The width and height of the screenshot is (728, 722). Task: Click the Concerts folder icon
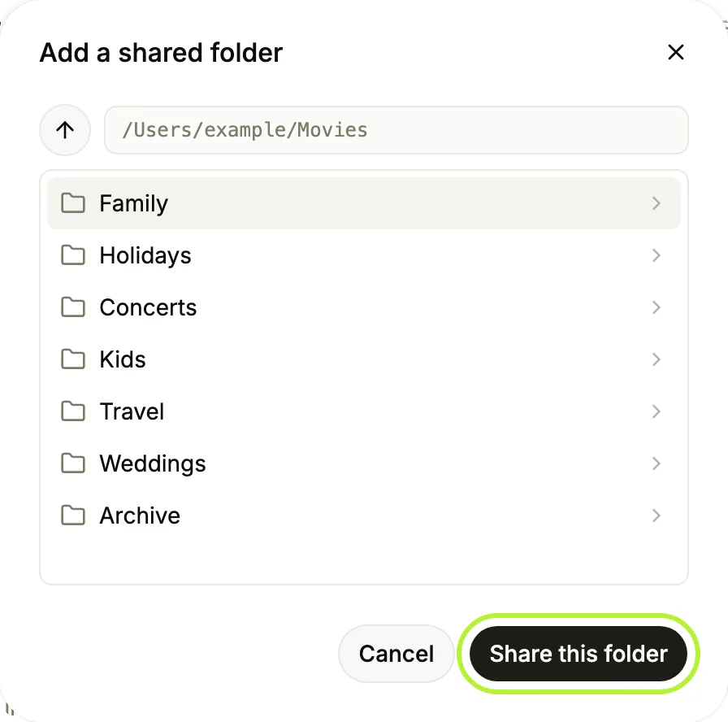pyautogui.click(x=73, y=307)
